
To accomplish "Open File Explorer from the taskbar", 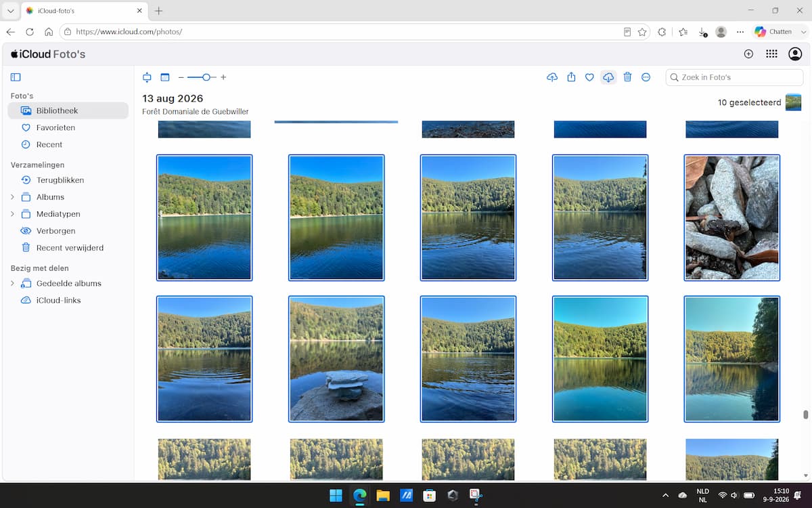I will pos(383,495).
